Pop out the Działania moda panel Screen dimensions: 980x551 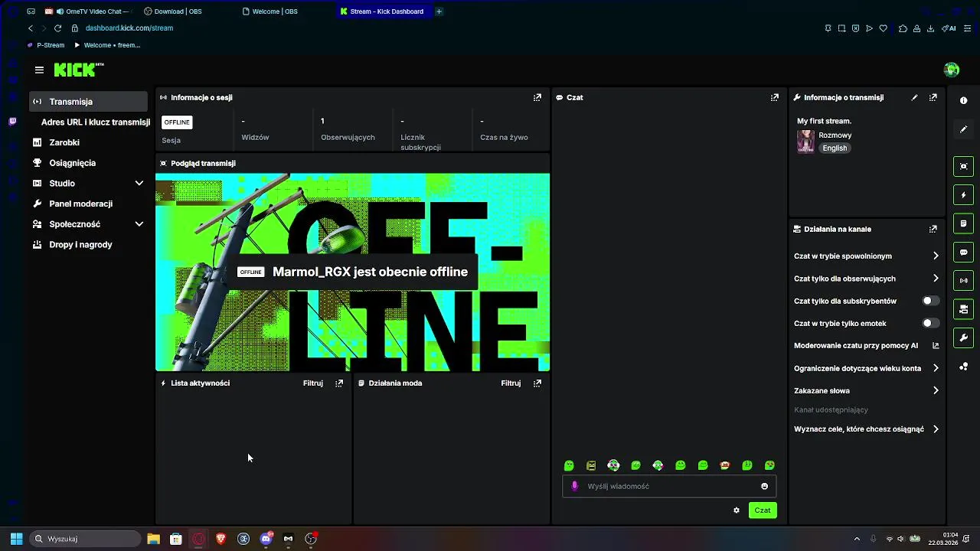point(537,383)
